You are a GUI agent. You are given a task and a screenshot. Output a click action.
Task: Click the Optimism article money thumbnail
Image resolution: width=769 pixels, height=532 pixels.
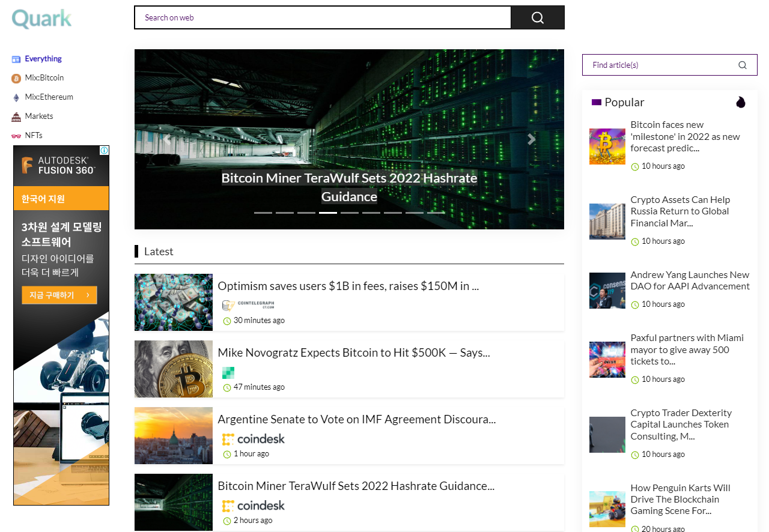(x=174, y=303)
